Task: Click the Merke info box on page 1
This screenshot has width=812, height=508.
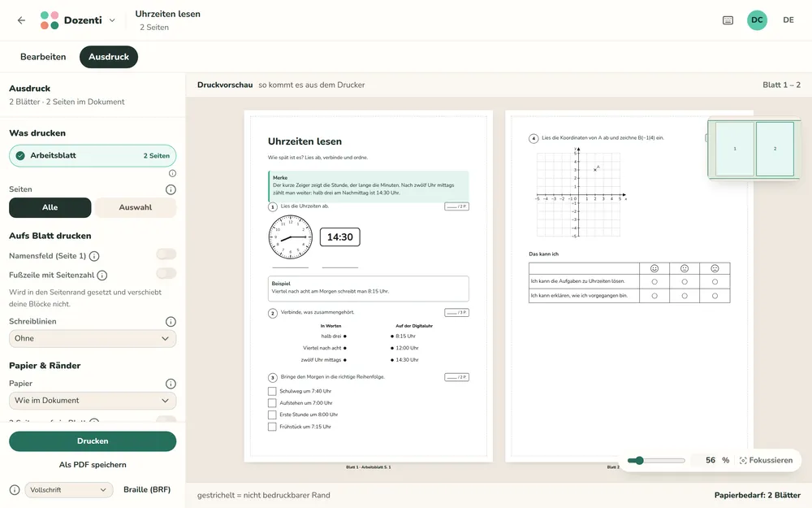Action: pos(368,186)
